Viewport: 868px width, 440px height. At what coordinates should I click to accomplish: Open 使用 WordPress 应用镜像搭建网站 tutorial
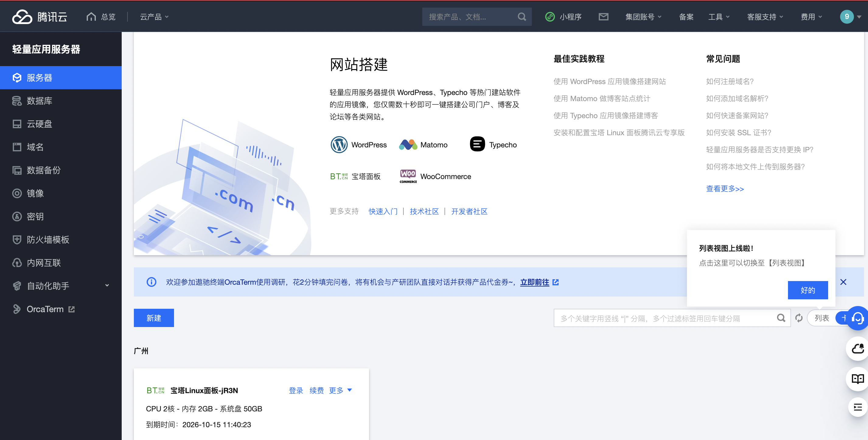coord(610,82)
